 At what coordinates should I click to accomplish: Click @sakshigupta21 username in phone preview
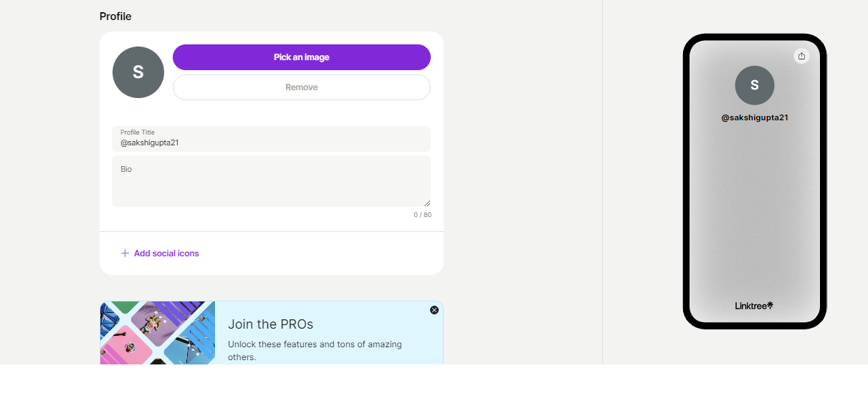tap(754, 117)
